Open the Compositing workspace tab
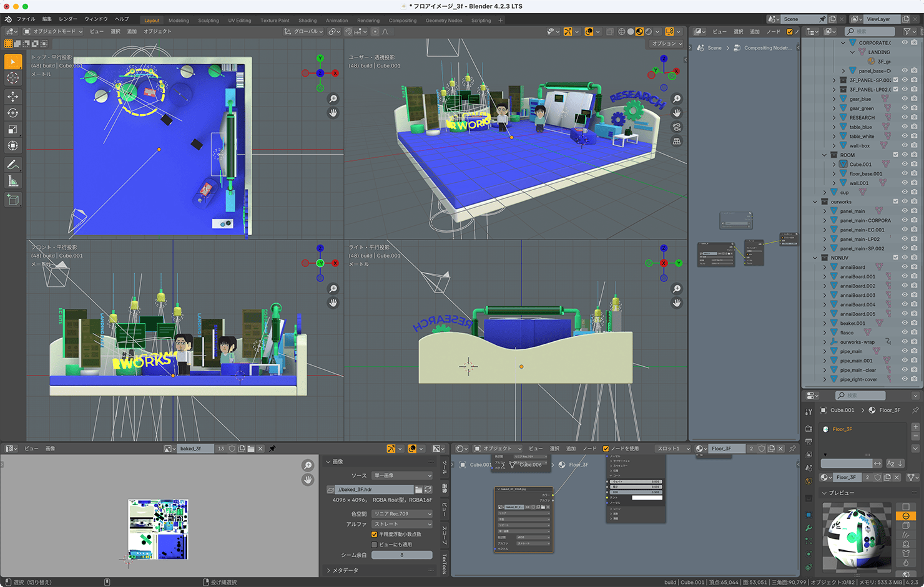The width and height of the screenshot is (924, 587). point(403,21)
